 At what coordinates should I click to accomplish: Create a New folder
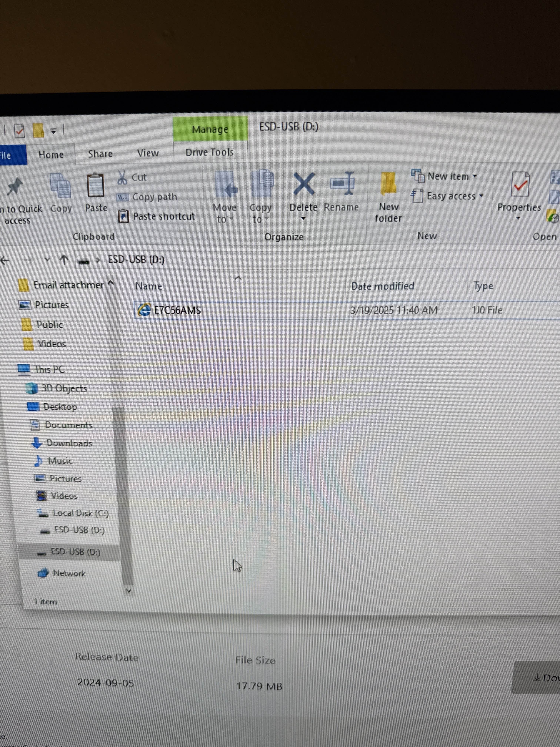(x=388, y=197)
